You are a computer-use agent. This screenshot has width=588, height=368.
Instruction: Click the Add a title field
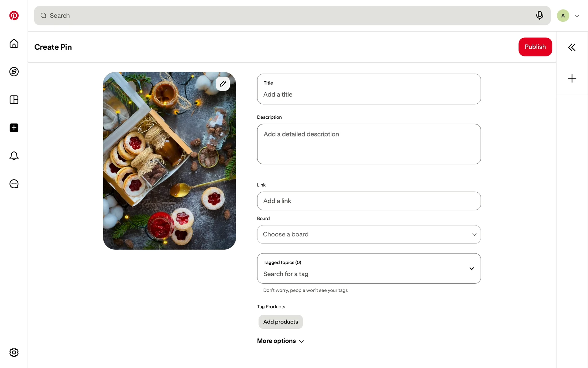(369, 94)
